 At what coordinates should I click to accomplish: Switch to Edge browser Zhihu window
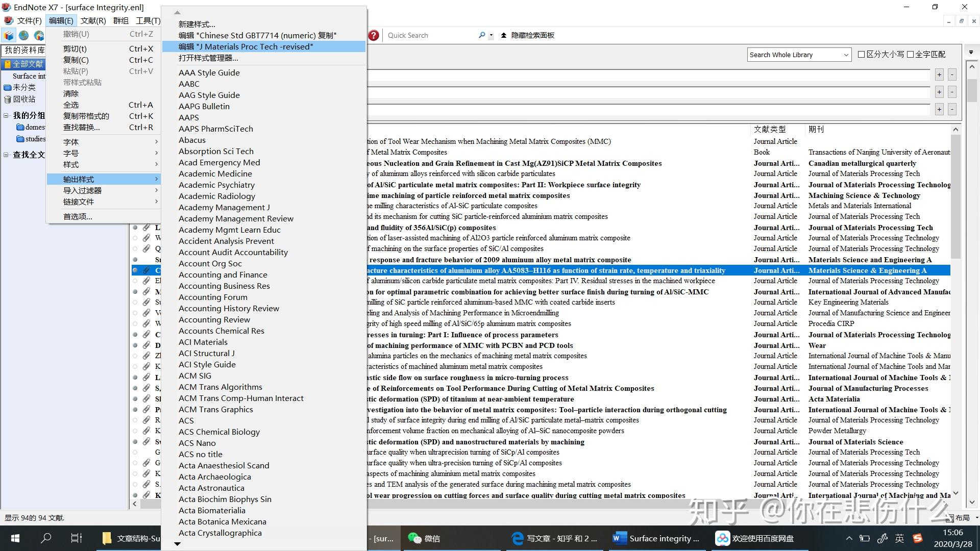555,538
